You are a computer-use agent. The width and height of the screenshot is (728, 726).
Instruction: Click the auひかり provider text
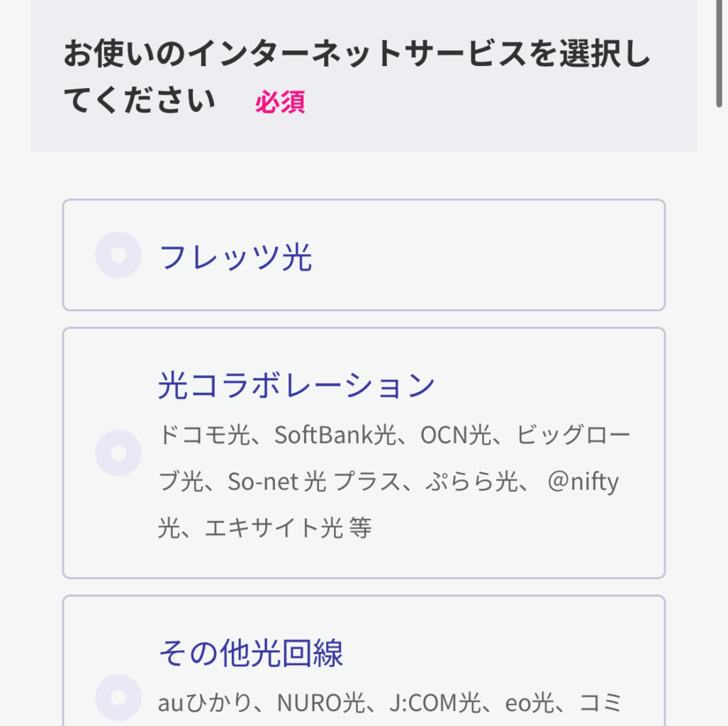[x=205, y=703]
